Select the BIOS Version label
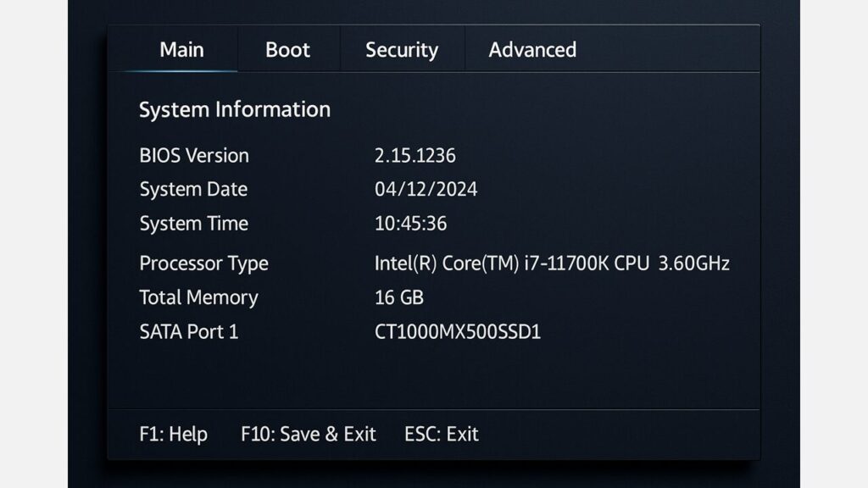 193,155
